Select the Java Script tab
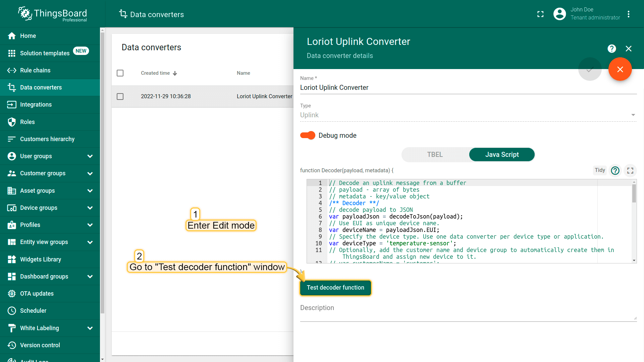The image size is (644, 362). [502, 155]
